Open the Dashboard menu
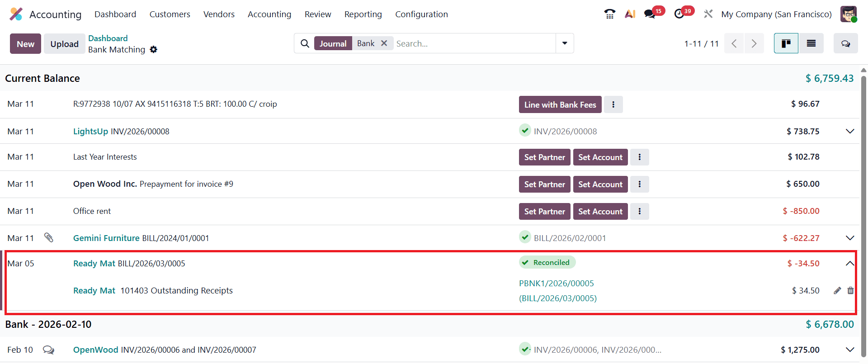 click(x=115, y=14)
